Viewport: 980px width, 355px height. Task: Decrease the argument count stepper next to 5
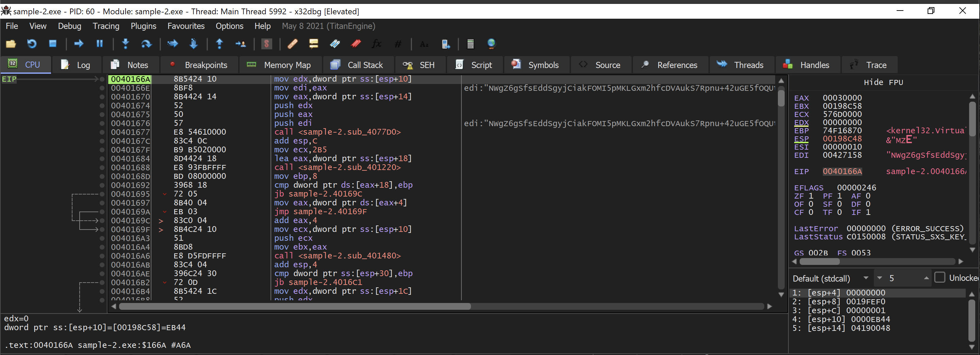(x=879, y=278)
